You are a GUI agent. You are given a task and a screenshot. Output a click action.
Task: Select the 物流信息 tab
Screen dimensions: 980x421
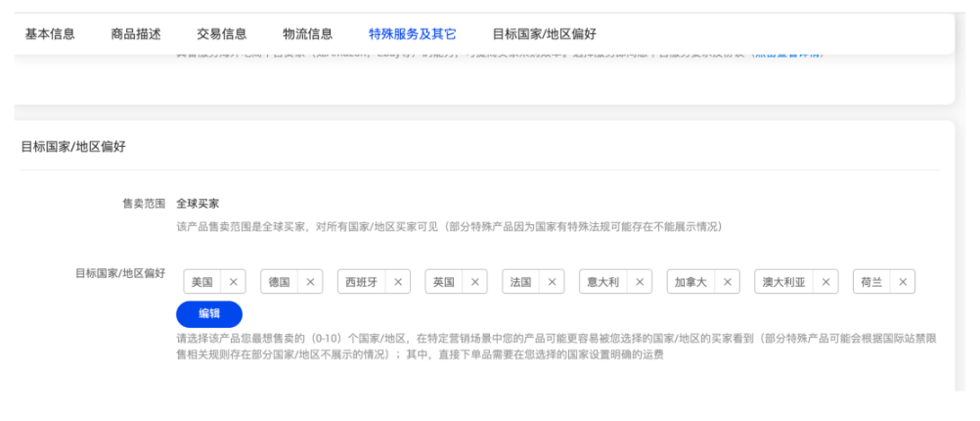pos(307,34)
